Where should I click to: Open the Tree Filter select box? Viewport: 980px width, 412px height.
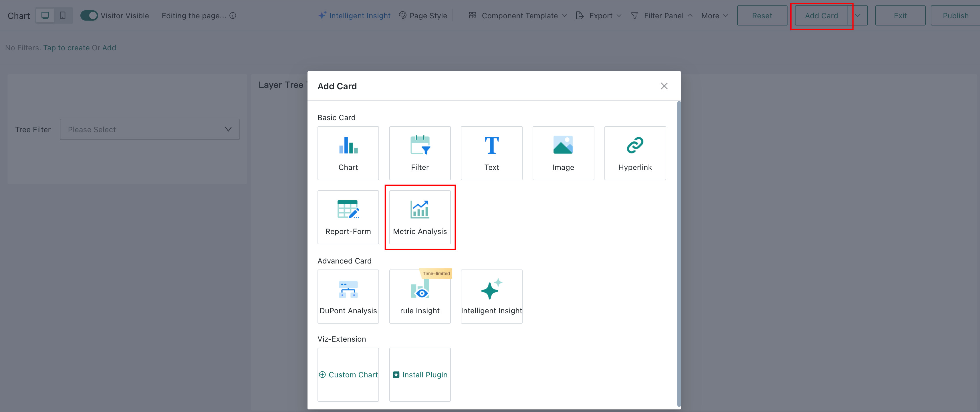[150, 129]
